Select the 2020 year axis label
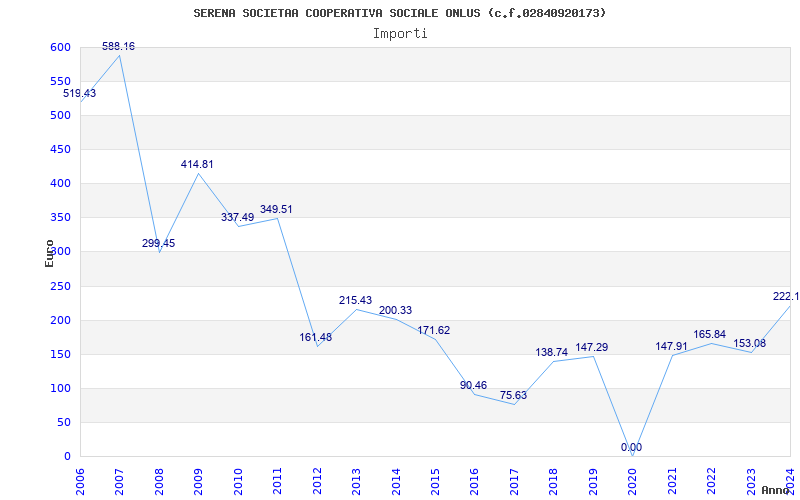800x500 pixels. (x=633, y=482)
